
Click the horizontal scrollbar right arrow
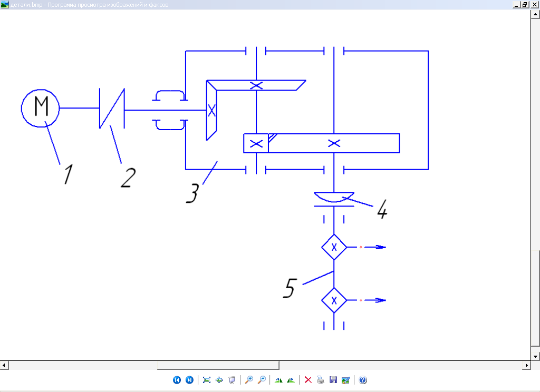pyautogui.click(x=527, y=365)
